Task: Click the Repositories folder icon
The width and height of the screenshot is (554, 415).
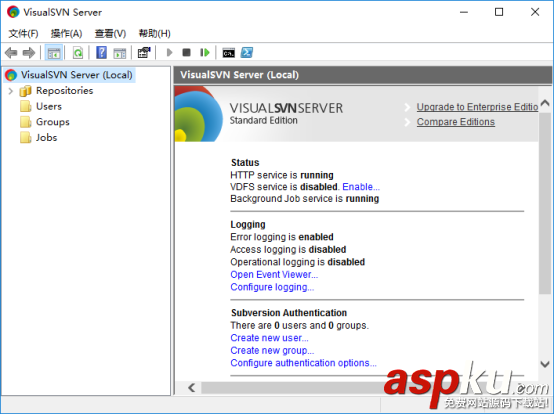Action: (x=25, y=91)
